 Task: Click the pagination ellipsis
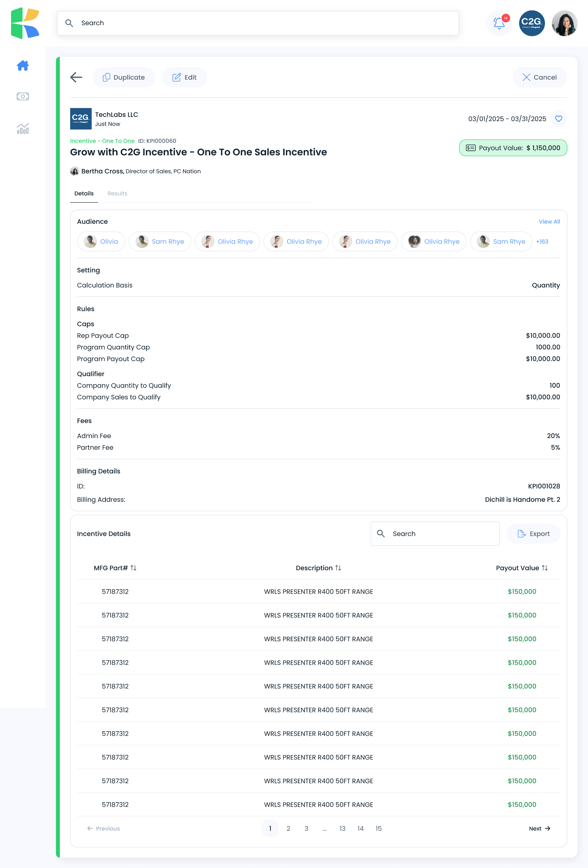[324, 828]
